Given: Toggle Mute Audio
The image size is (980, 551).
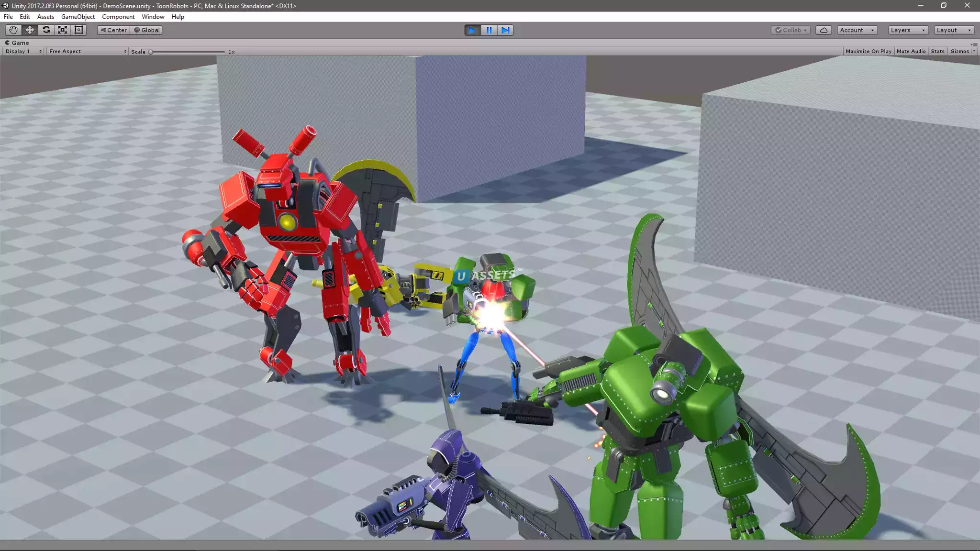Looking at the screenshot, I should (911, 51).
